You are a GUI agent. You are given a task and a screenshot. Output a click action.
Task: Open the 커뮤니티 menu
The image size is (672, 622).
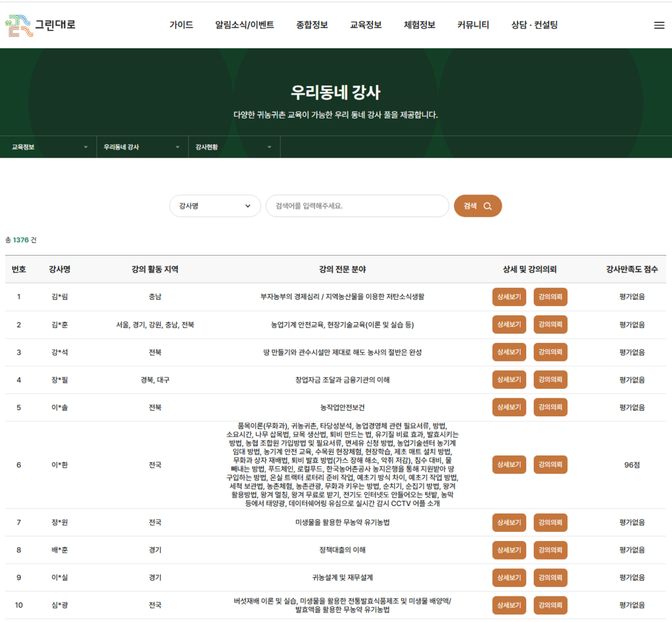point(472,25)
